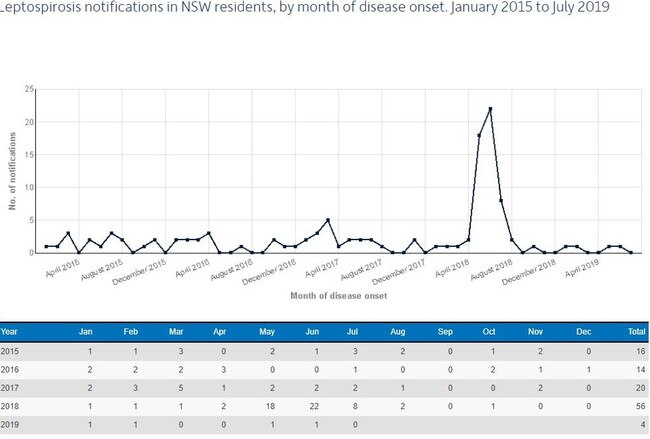This screenshot has width=650, height=439.
Task: Click the 'April 2019' x-axis label
Action: 582,268
